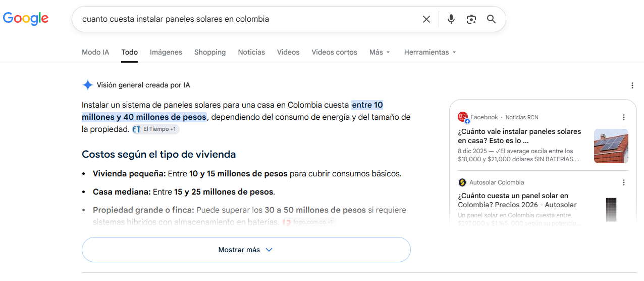This screenshot has height=281, width=644.
Task: Click 'Costos según el tipo de vivienda' heading
Action: [x=159, y=154]
